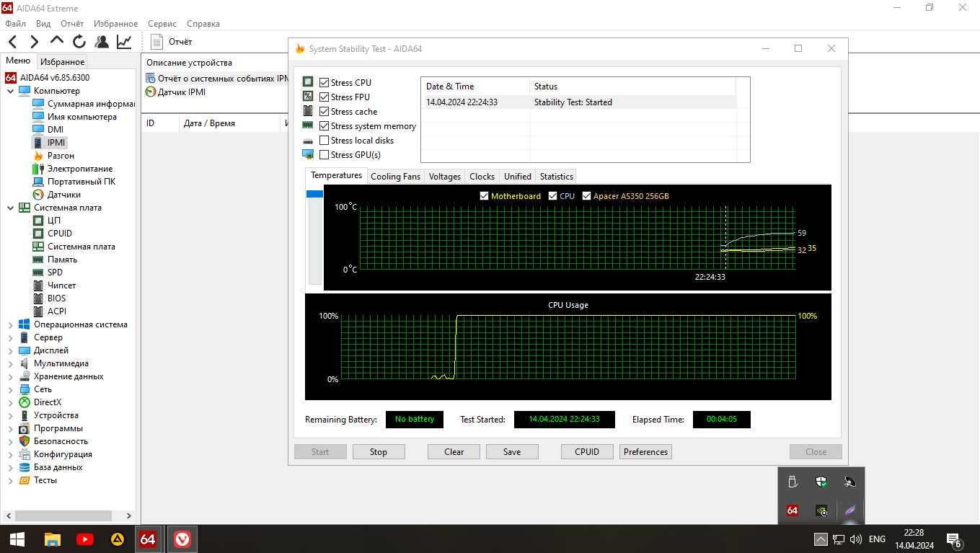Select the Stress CPU chip icon
Screen dimensions: 980x553
(308, 82)
